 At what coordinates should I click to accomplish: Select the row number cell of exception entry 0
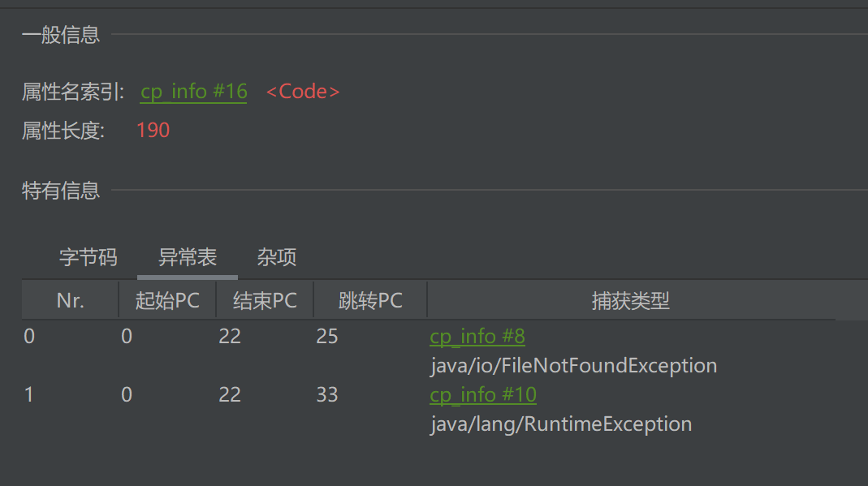(x=30, y=336)
